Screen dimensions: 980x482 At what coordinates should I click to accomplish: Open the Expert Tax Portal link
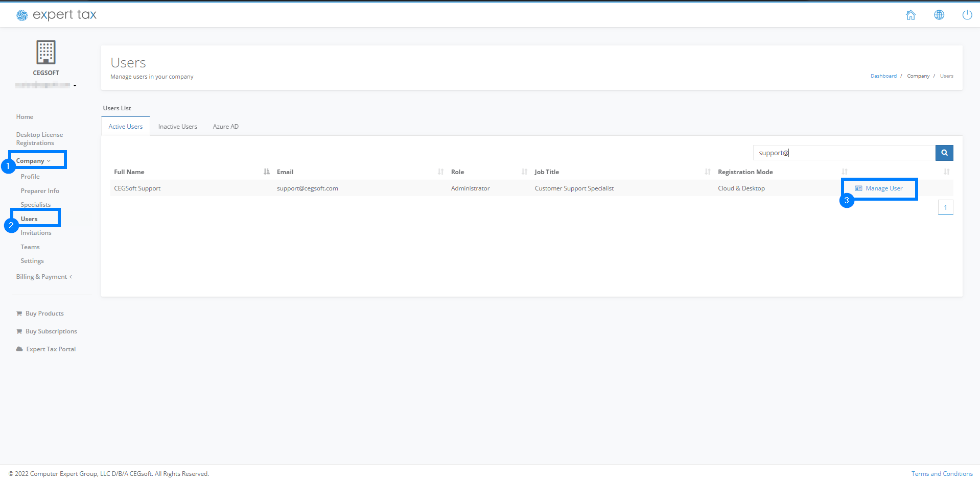pos(51,349)
